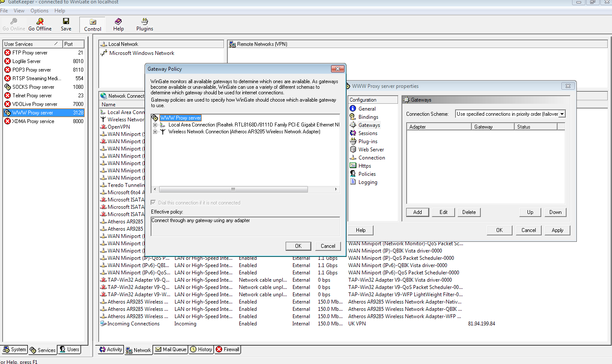Viewport: 612px width, 364px height.
Task: Click the Edit gateway button
Action: pos(443,212)
